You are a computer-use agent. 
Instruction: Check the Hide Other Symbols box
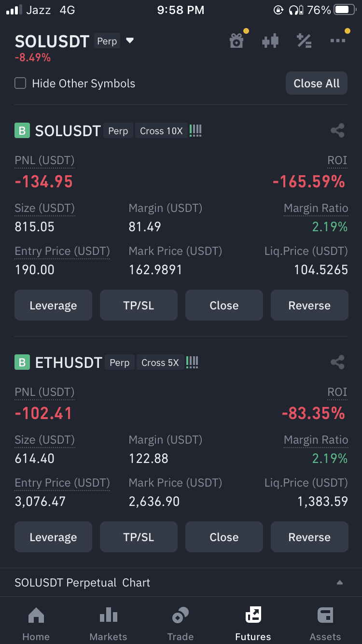click(x=20, y=84)
